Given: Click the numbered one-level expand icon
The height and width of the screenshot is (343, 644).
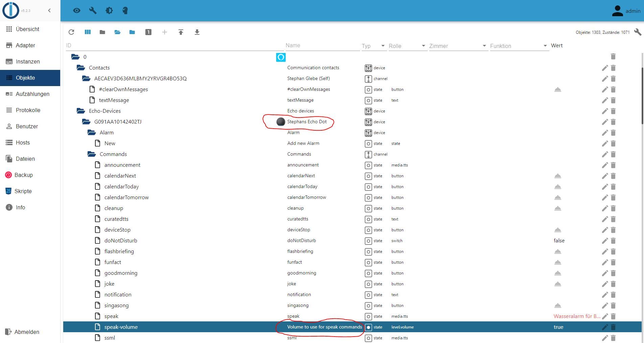Looking at the screenshot, I should tap(148, 32).
